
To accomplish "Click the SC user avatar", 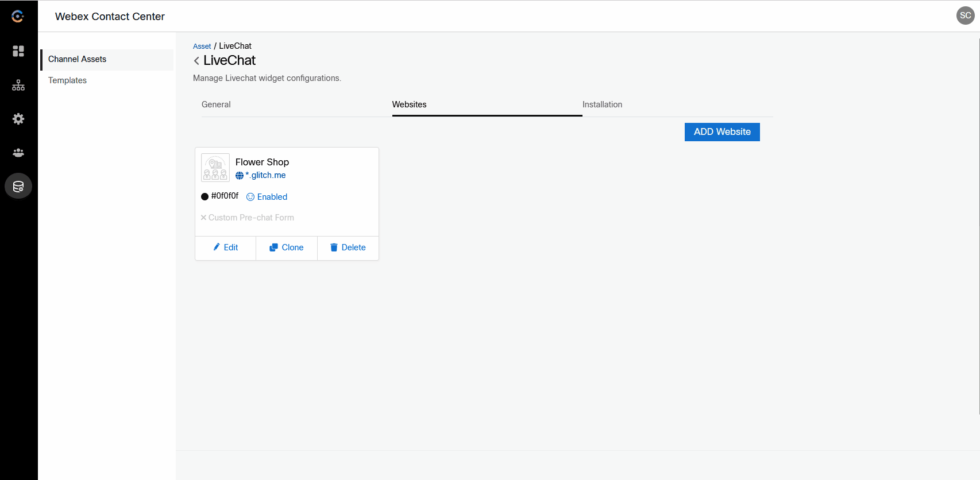I will tap(965, 16).
